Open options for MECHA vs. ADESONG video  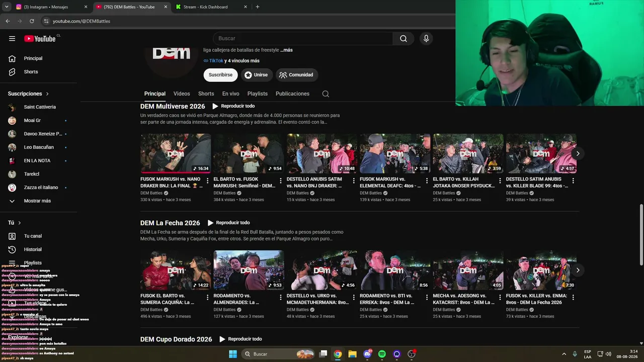(x=500, y=298)
